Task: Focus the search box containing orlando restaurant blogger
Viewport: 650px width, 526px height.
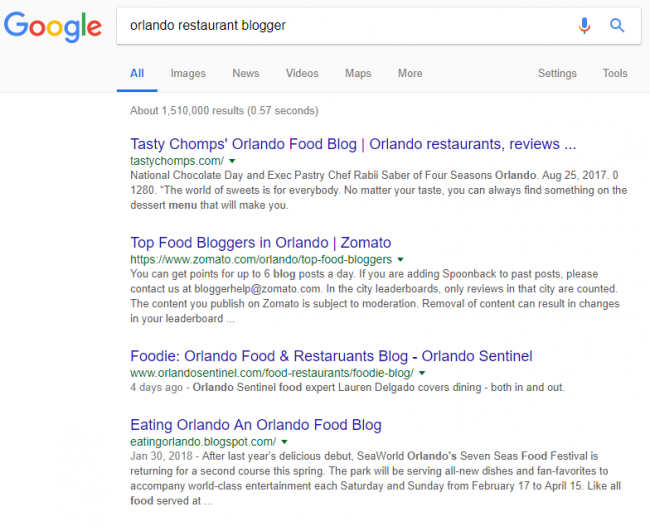Action: [378, 26]
